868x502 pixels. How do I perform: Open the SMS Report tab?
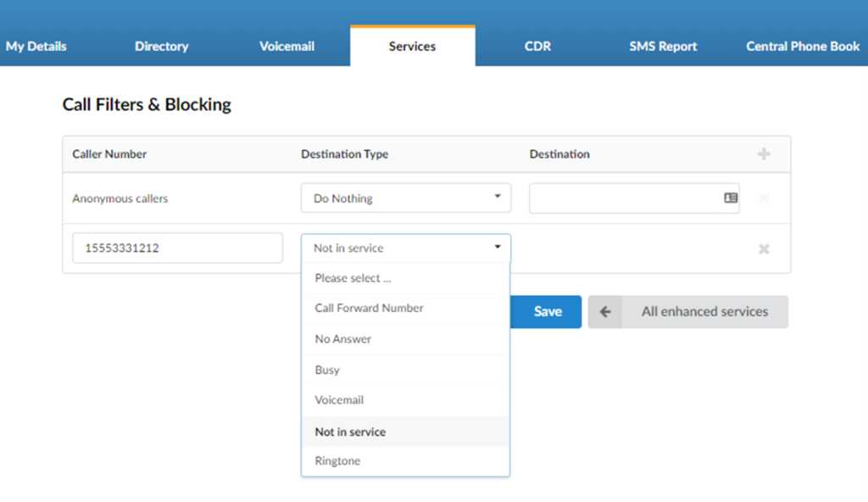click(663, 46)
